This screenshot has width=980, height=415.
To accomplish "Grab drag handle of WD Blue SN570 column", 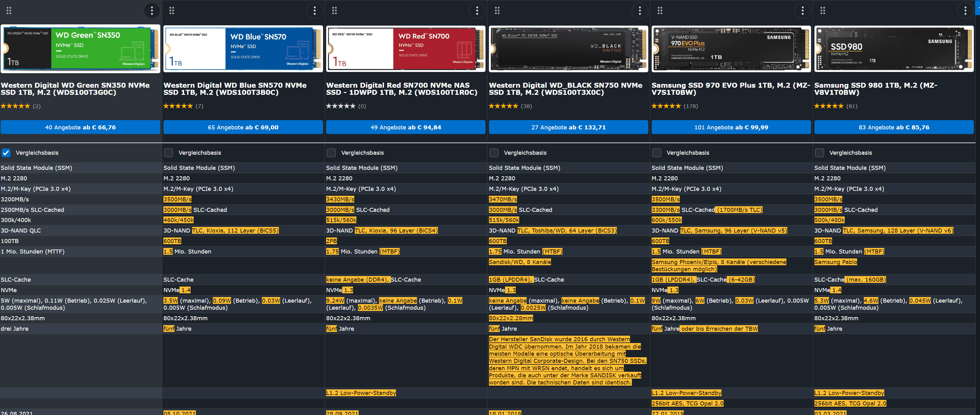I will (x=172, y=10).
